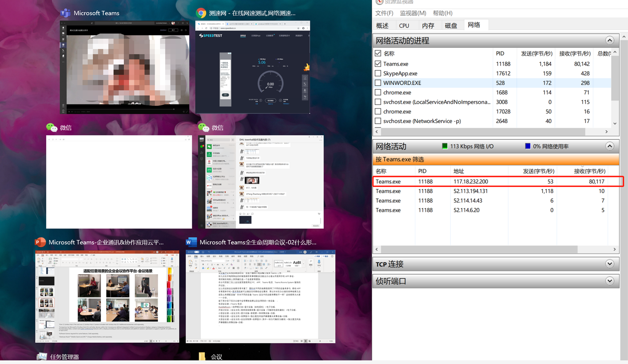
Task: Open the PowerPoint Microsoft Teams presentation thumbnail
Action: tap(107, 297)
